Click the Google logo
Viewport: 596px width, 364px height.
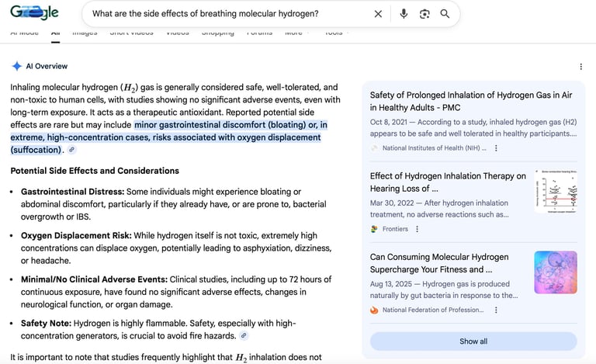(x=35, y=13)
